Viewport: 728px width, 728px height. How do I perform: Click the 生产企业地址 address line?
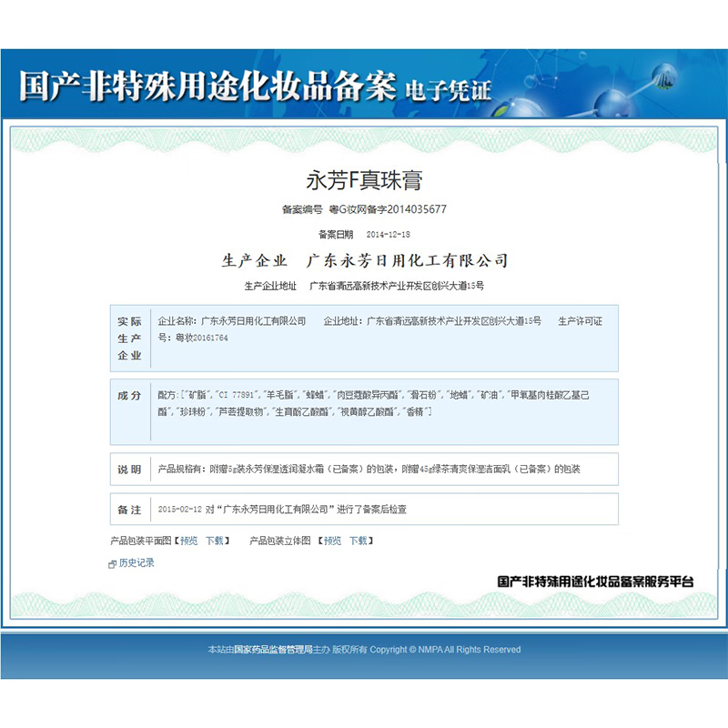pyautogui.click(x=364, y=286)
